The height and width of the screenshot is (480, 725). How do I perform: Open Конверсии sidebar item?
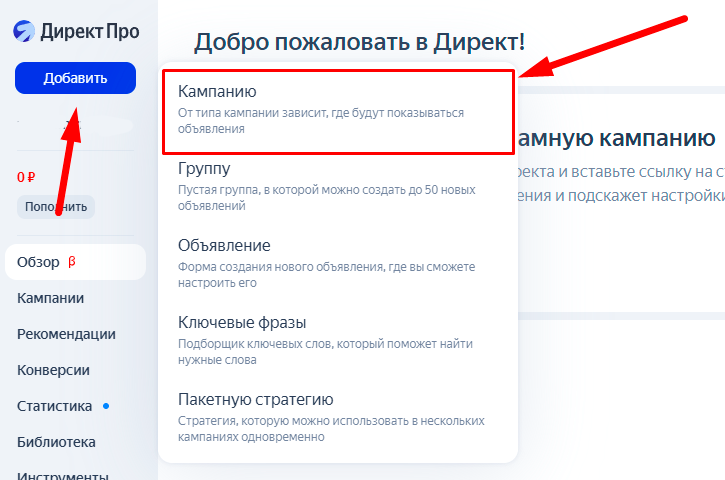coord(53,370)
